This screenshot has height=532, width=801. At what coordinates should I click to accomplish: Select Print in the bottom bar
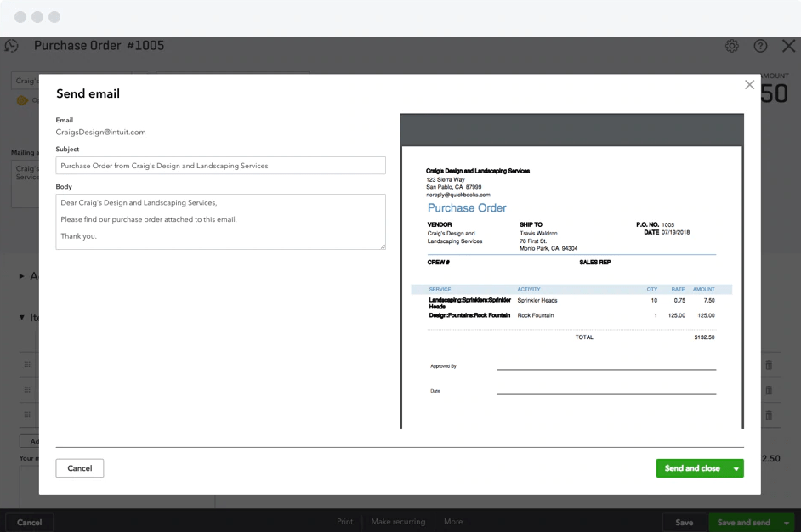coord(344,522)
